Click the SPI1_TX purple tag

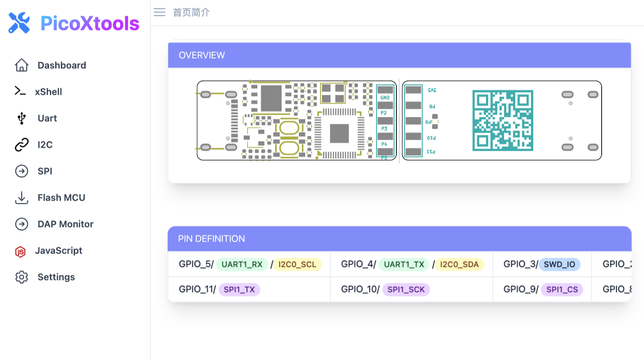[239, 289]
